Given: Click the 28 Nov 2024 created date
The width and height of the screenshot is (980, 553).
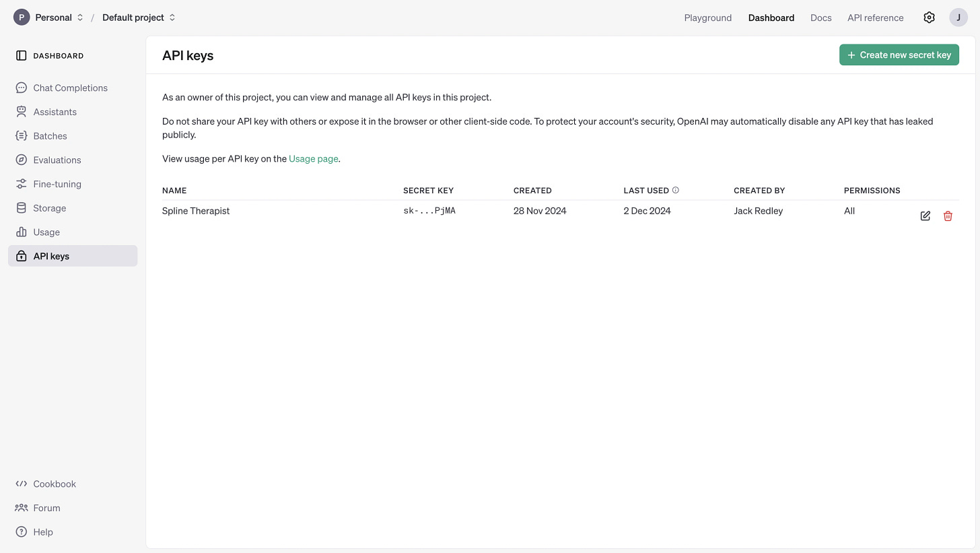Looking at the screenshot, I should click(x=540, y=211).
